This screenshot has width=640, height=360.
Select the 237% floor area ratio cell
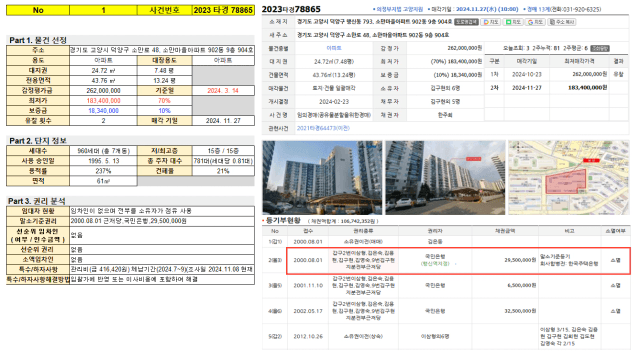pyautogui.click(x=103, y=171)
